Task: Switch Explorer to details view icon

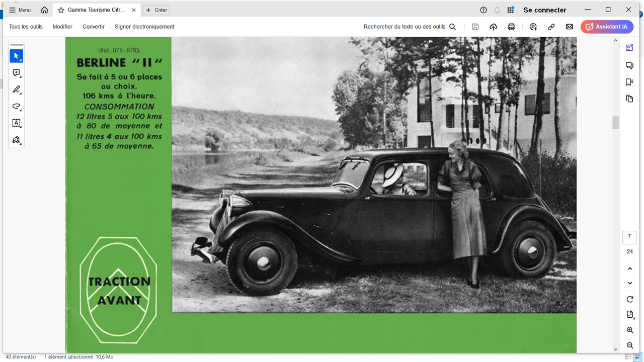Action: click(628, 357)
